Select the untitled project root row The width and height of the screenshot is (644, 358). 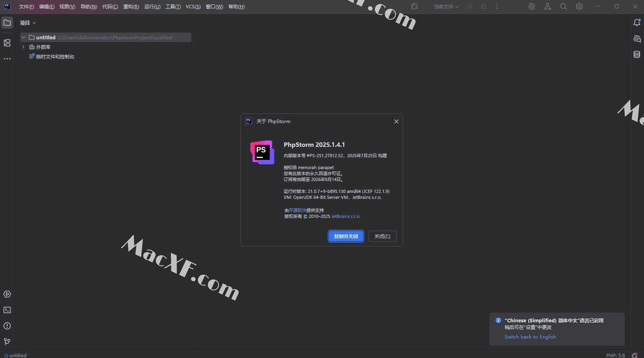[x=106, y=37]
